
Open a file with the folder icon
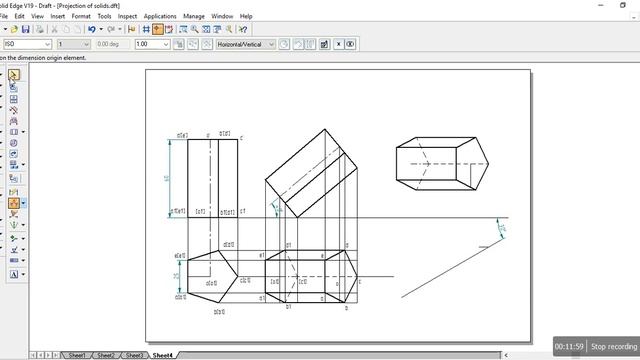click(x=14, y=29)
